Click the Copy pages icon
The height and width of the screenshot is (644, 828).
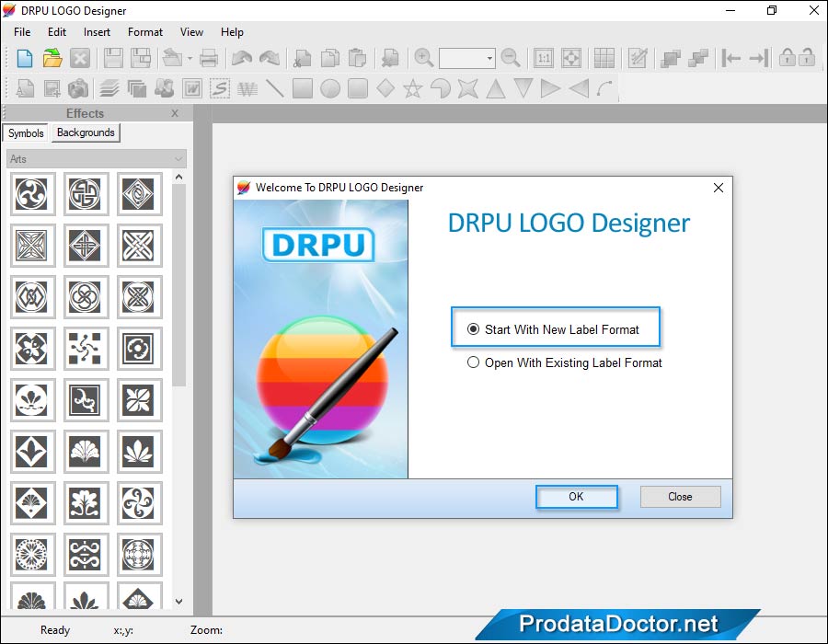pyautogui.click(x=330, y=58)
